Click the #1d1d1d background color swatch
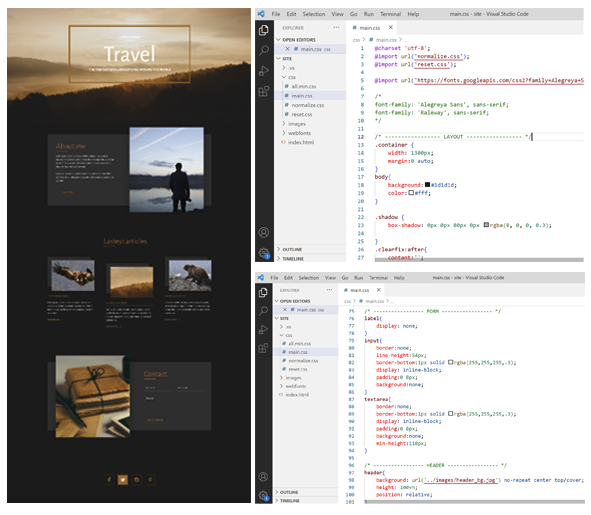The height and width of the screenshot is (515, 591). click(x=427, y=185)
